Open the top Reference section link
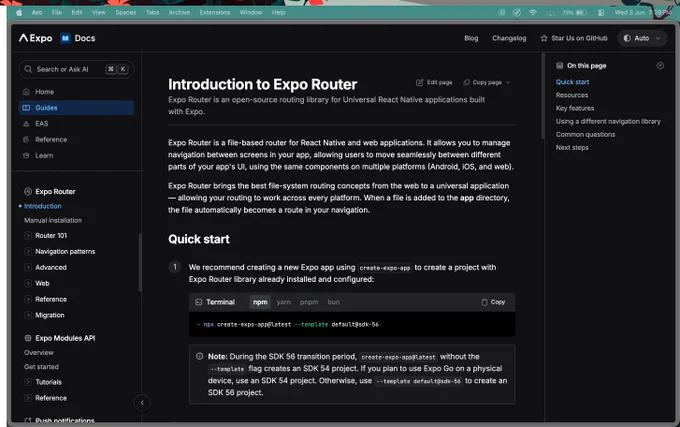This screenshot has height=427, width=680. tap(76, 140)
